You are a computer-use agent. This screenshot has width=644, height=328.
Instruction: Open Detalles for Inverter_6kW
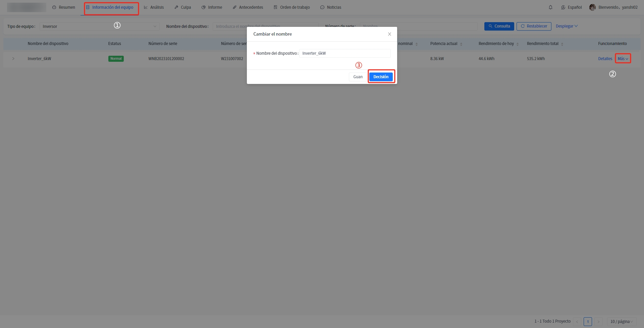pos(605,59)
